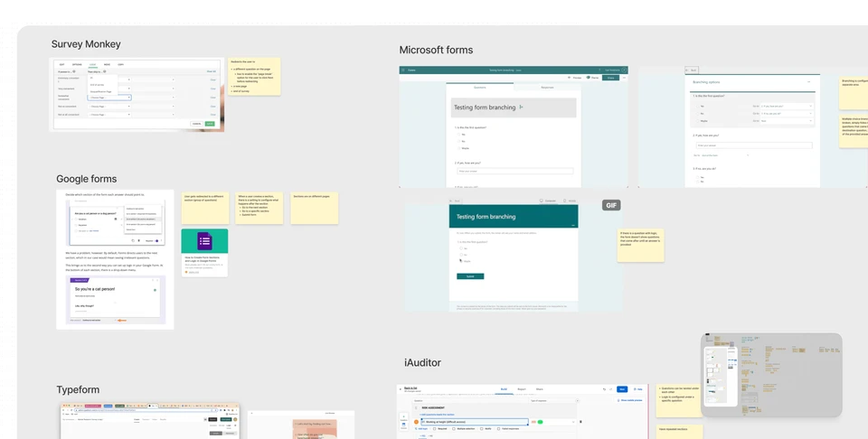Open the Go to dropdown for the Yes answer

[x=787, y=107]
